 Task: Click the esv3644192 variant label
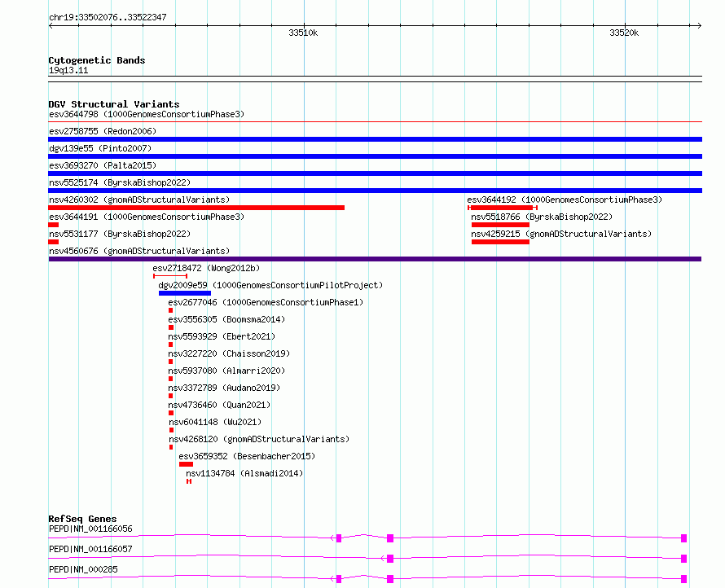[x=565, y=200]
